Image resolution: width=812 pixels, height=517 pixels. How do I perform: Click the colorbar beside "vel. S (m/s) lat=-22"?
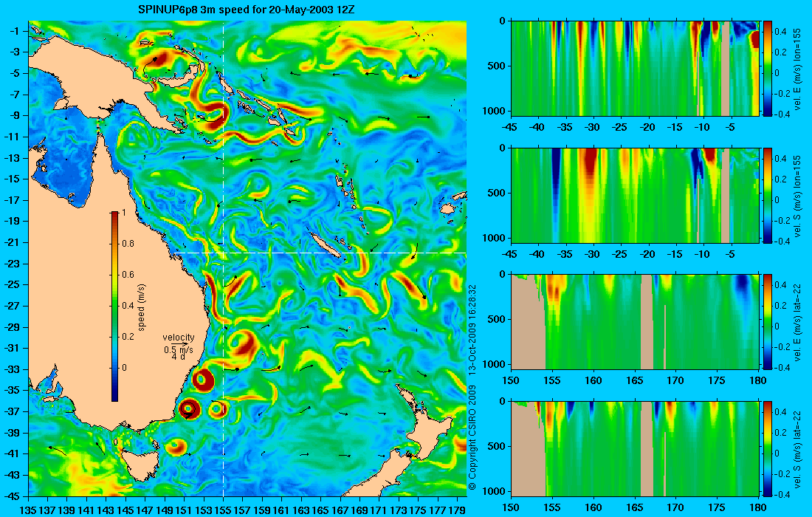click(x=768, y=448)
